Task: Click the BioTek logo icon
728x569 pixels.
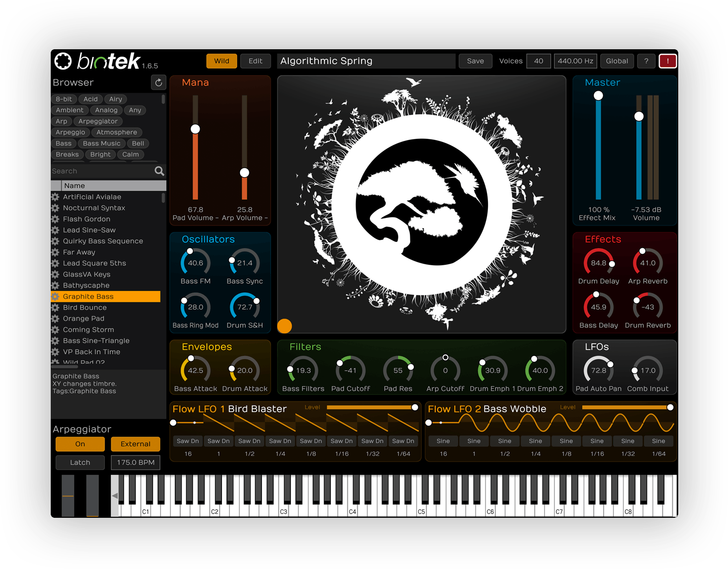Action: click(x=62, y=61)
